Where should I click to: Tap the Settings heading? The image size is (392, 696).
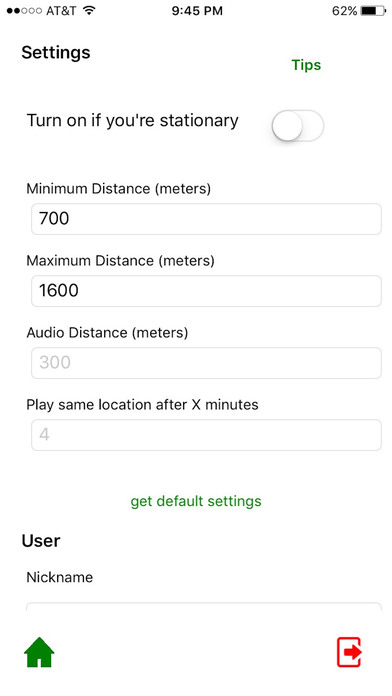pos(56,53)
